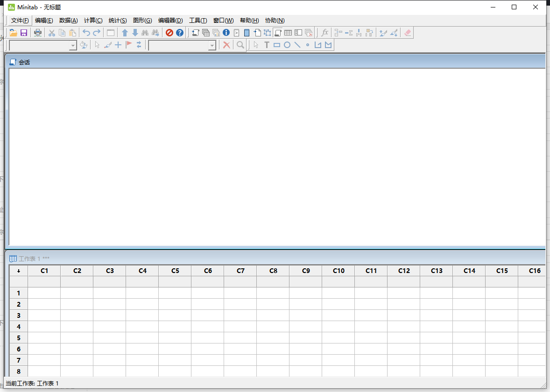This screenshot has width=550, height=392.
Task: Click the blue notepad ReportPad icon
Action: [x=247, y=33]
